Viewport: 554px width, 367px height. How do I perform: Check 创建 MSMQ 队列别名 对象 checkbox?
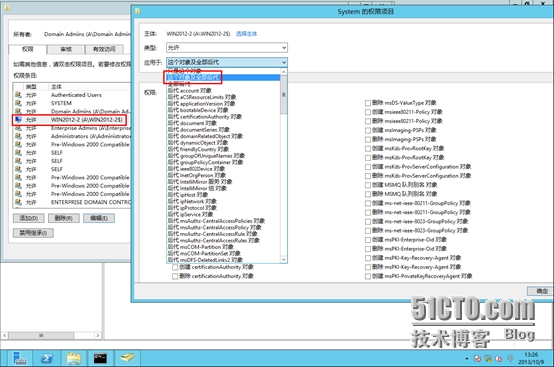pos(368,185)
